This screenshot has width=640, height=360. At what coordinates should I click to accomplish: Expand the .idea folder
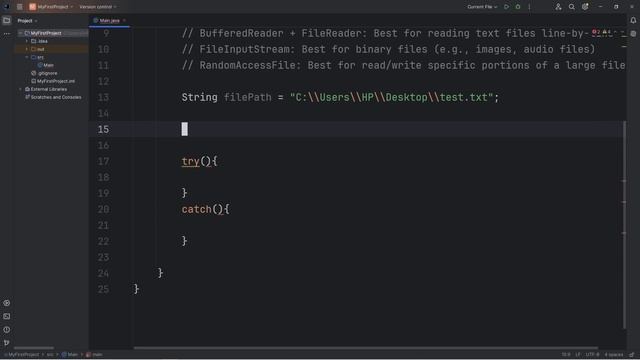pos(27,41)
